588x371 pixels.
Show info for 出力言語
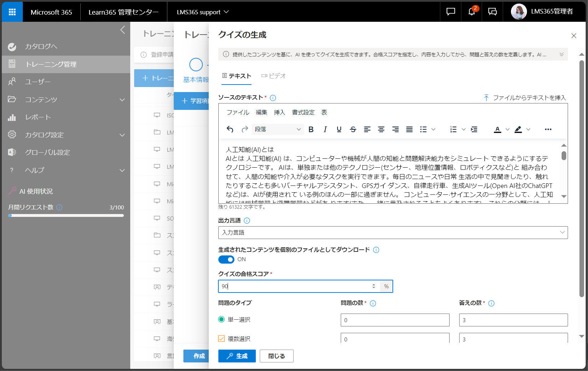pyautogui.click(x=247, y=220)
